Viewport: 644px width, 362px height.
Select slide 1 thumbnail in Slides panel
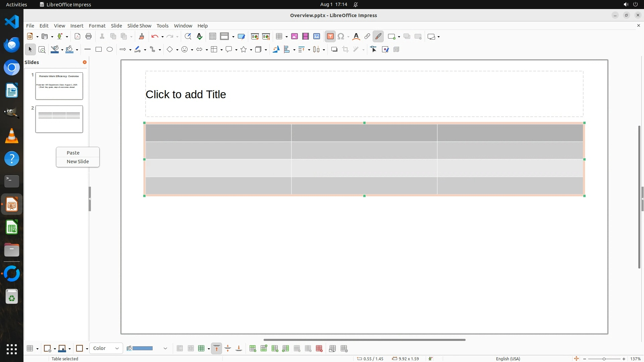click(59, 86)
